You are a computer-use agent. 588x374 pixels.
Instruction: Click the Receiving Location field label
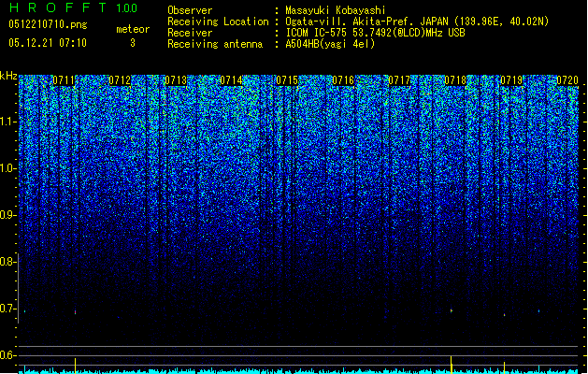point(218,22)
